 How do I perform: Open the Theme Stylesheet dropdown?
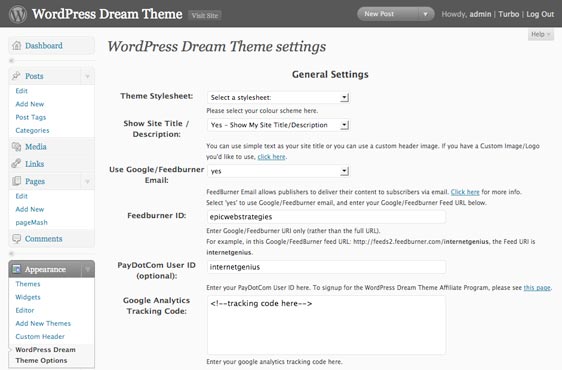point(278,97)
